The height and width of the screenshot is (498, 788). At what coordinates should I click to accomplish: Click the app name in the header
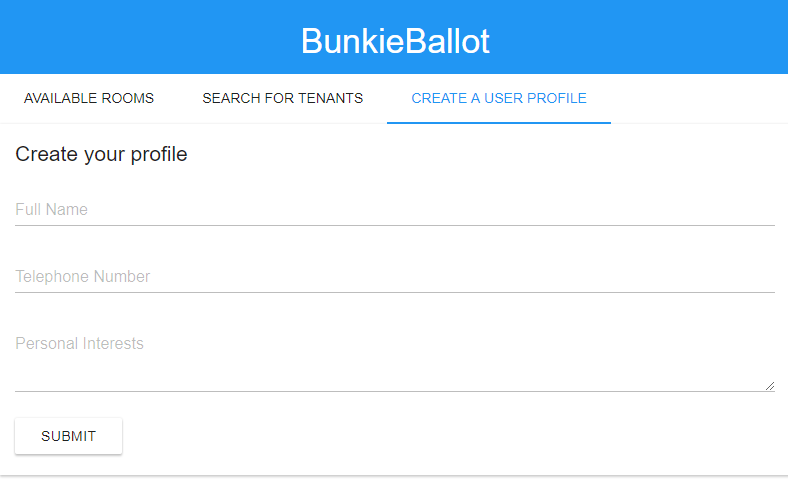(x=395, y=41)
